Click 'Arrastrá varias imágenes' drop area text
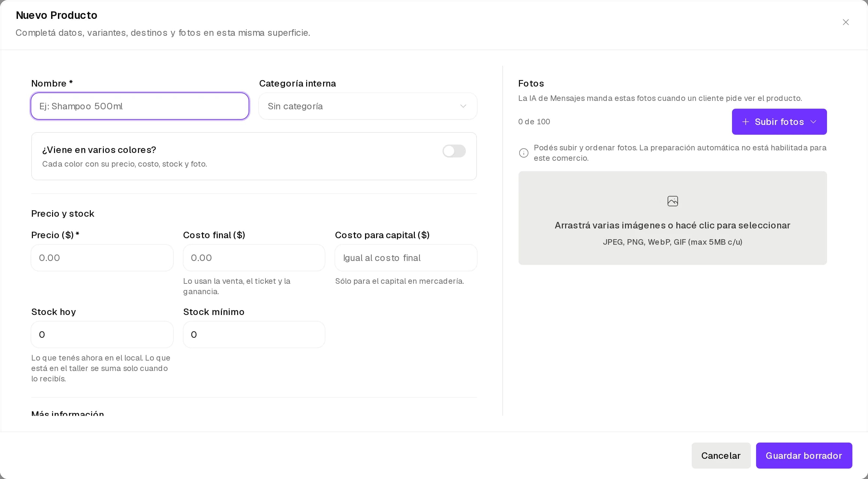868x479 pixels. click(x=672, y=226)
